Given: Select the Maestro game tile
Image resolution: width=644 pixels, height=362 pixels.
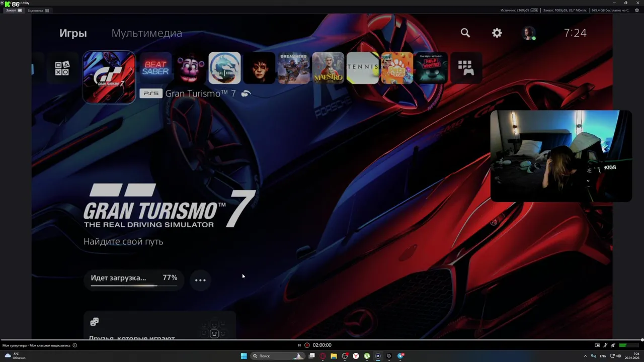Looking at the screenshot, I should pos(328,68).
